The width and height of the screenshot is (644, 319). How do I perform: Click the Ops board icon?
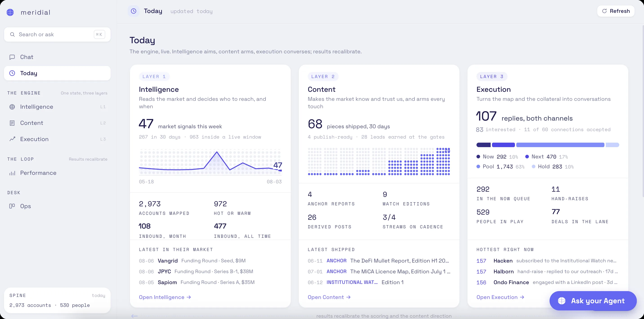(x=12, y=206)
